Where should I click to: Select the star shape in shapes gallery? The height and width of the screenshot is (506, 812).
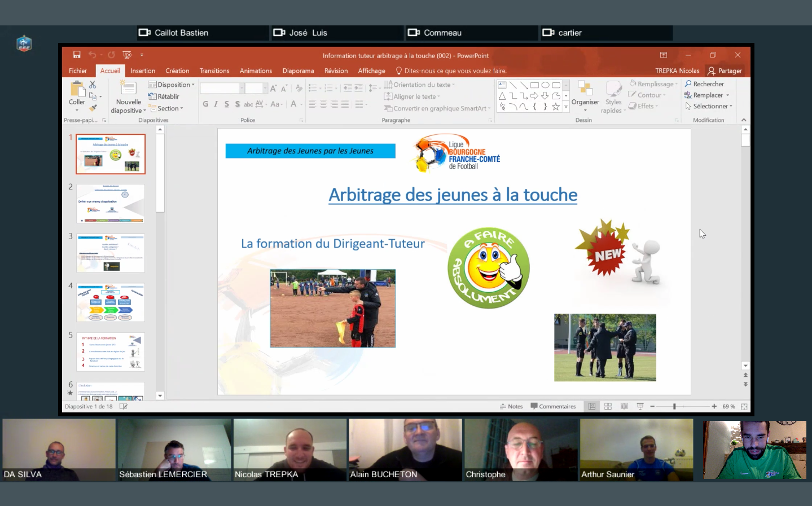pos(556,106)
